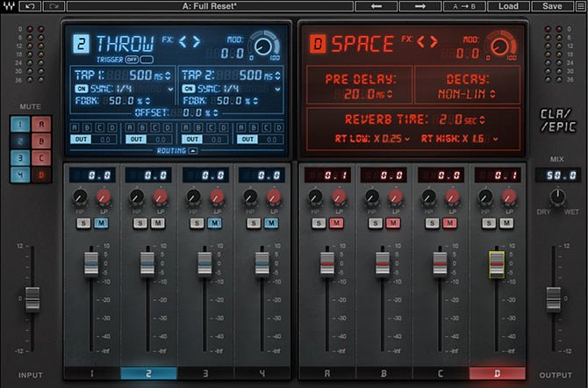
Task: Select next FX type in SPACE panel
Action: point(433,40)
